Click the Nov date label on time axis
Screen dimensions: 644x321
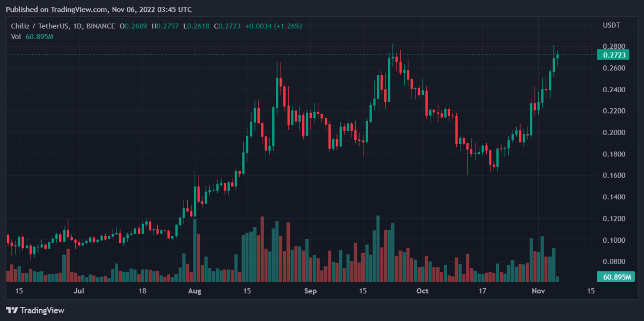(538, 291)
